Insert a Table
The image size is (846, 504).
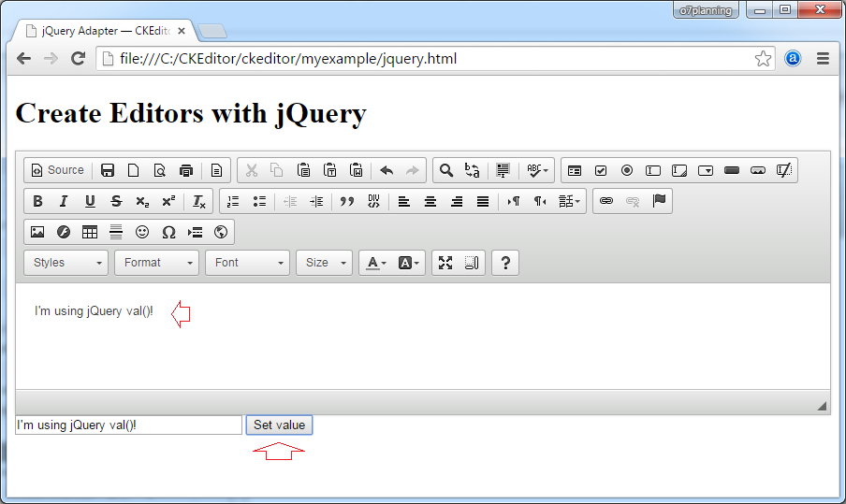coord(90,232)
